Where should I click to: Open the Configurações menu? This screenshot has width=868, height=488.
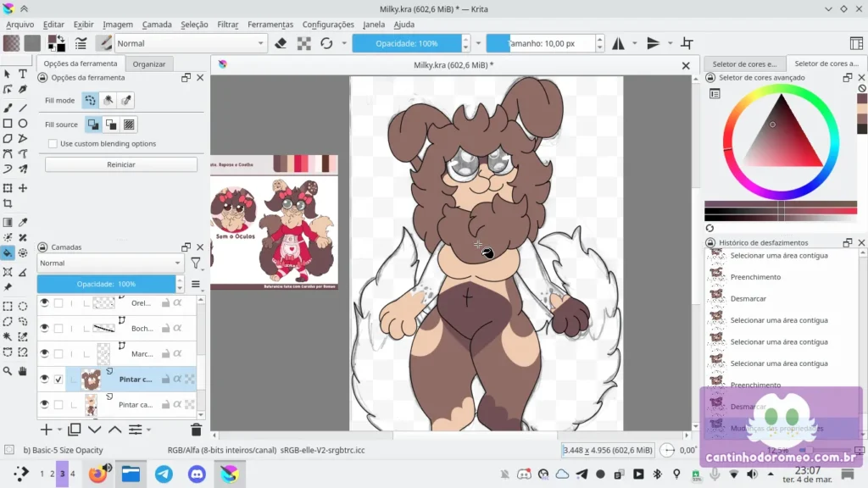pos(328,25)
